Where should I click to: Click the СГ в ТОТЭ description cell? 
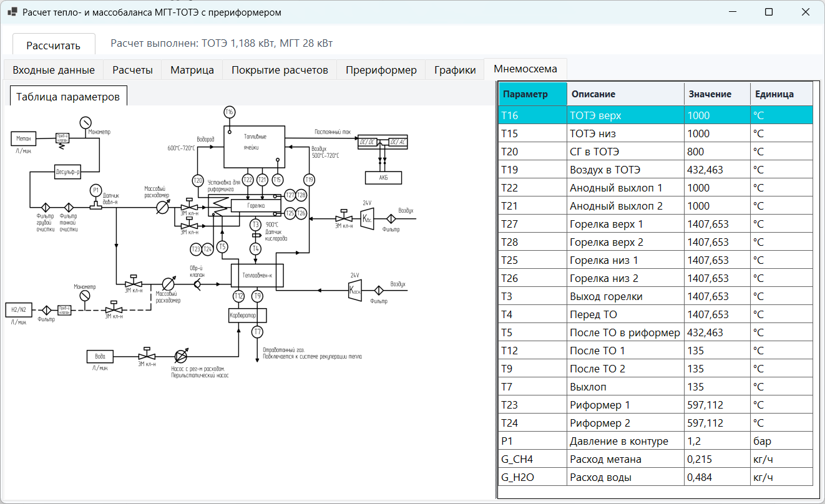pyautogui.click(x=625, y=152)
